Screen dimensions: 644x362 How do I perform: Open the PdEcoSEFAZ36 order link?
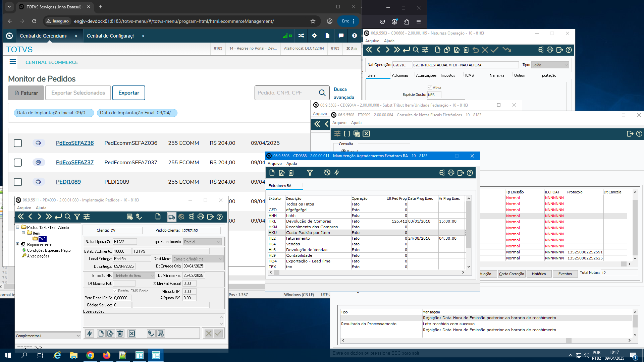tap(74, 143)
